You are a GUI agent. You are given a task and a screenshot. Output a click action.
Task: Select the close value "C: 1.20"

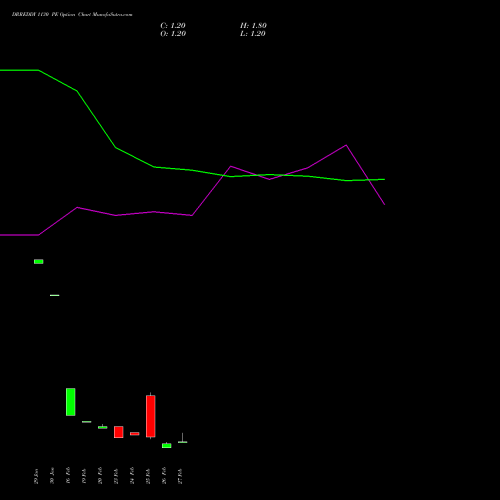[x=173, y=26]
